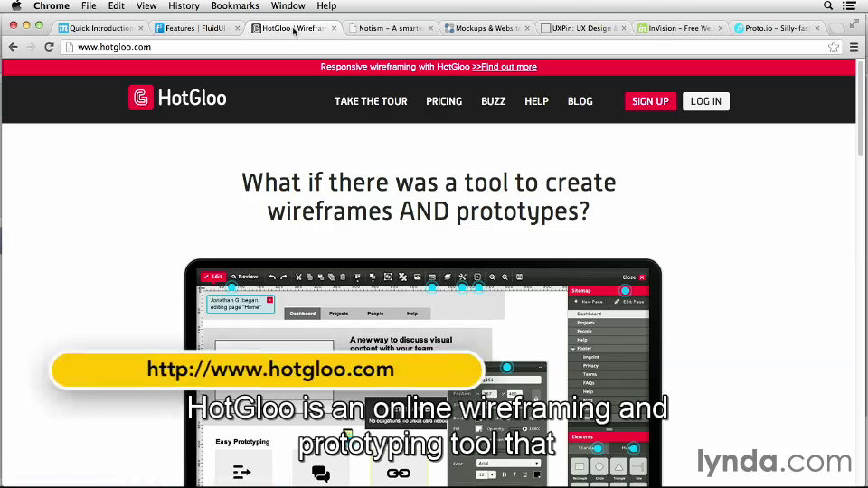Select Dashboard in the sitemap tree
The height and width of the screenshot is (488, 868).
[x=609, y=314]
